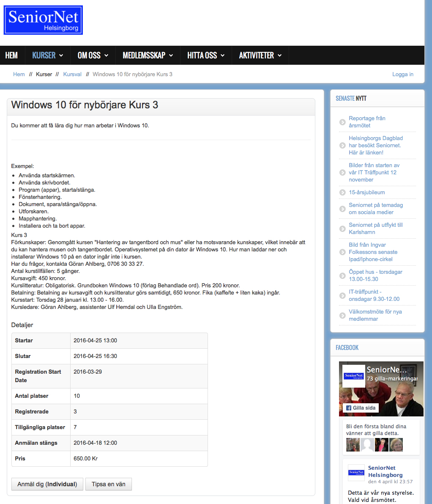The height and width of the screenshot is (504, 432).
Task: Open the IT-träffpunkt - onsdagar link
Action: [x=374, y=295]
